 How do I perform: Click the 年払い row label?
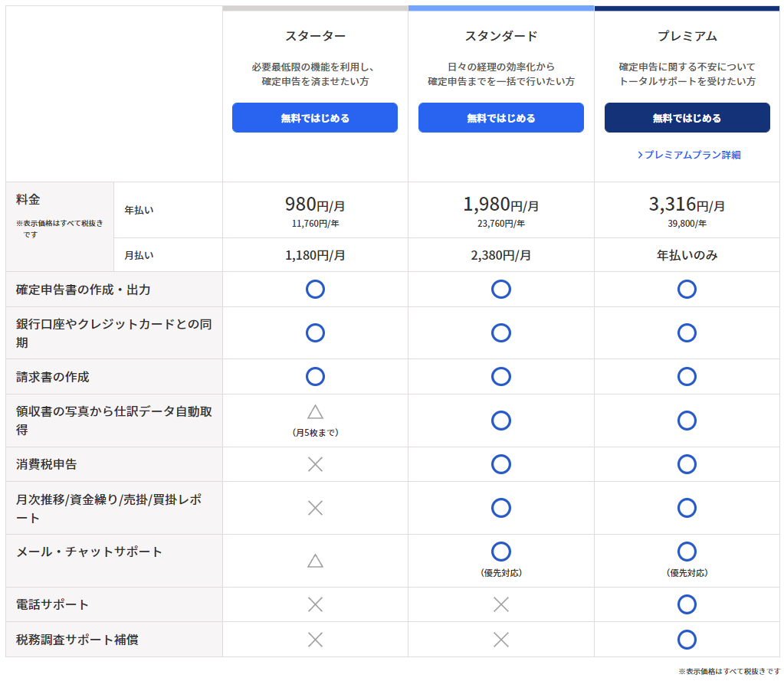coord(139,211)
